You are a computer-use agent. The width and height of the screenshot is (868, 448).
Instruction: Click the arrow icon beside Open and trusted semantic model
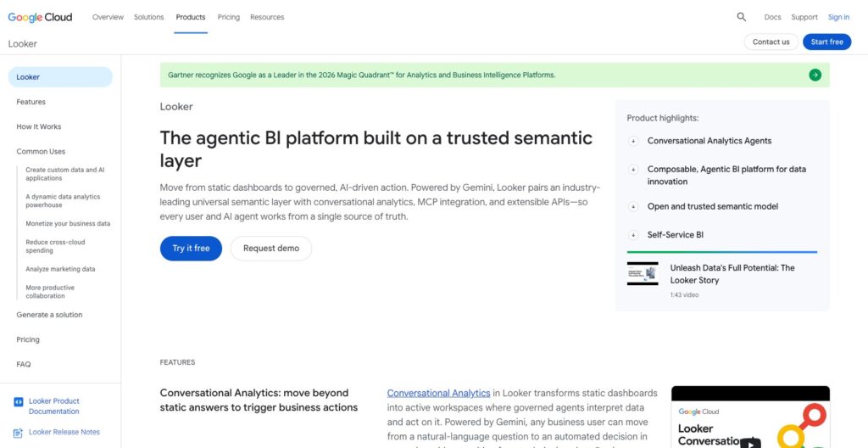633,207
